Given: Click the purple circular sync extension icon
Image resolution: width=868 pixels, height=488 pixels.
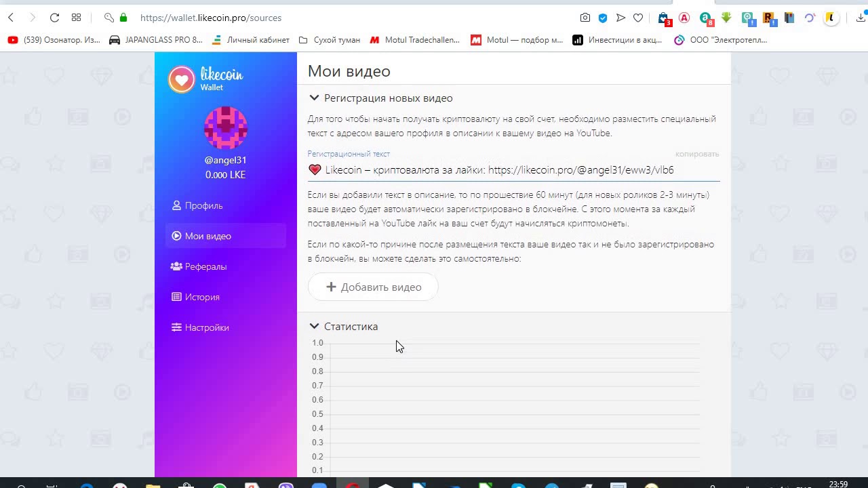Looking at the screenshot, I should pyautogui.click(x=810, y=18).
